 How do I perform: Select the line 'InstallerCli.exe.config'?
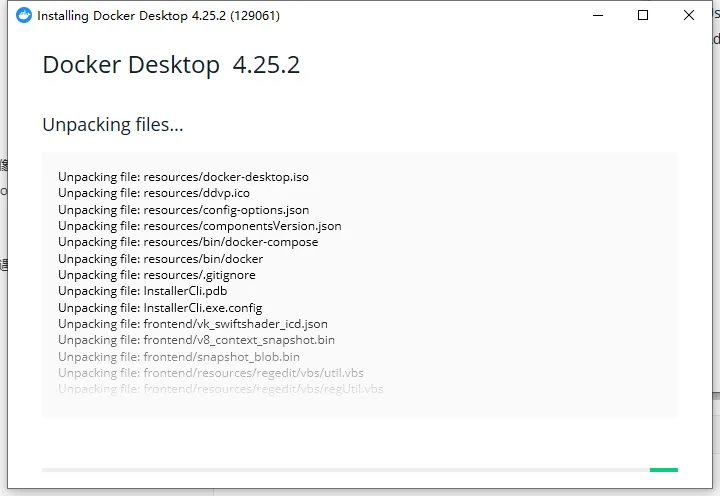tap(160, 308)
